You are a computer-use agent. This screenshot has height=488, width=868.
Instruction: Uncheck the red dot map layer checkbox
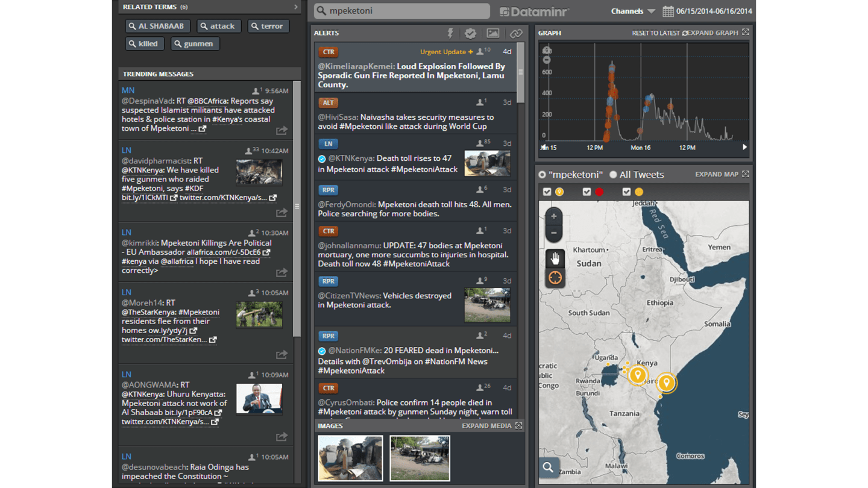587,192
